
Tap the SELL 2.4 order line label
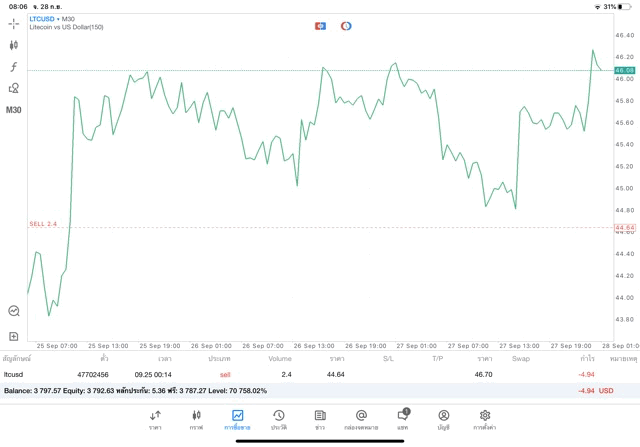tap(43, 224)
